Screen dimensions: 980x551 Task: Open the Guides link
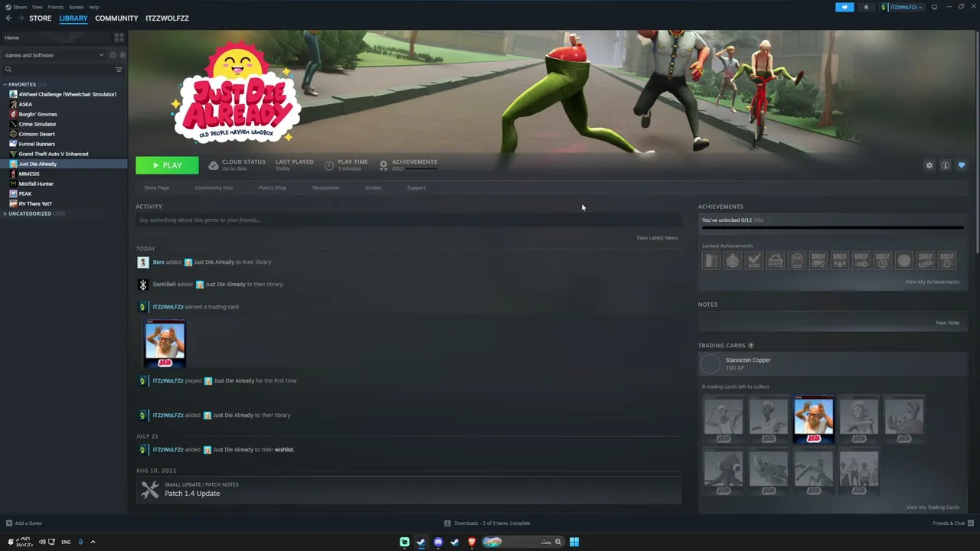click(x=373, y=187)
